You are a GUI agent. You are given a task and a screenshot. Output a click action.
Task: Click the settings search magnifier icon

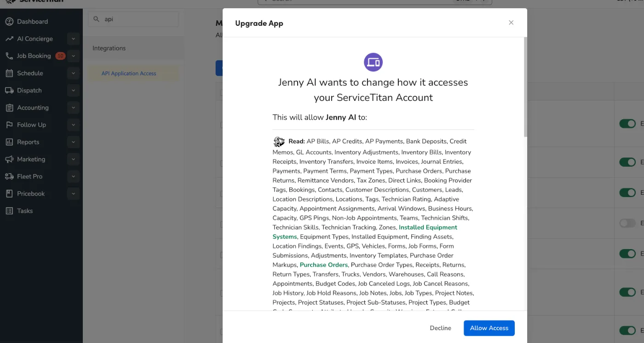[96, 19]
